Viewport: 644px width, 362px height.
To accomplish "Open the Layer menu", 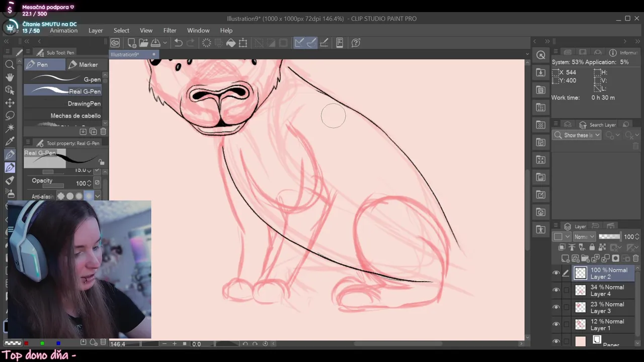I will [96, 31].
